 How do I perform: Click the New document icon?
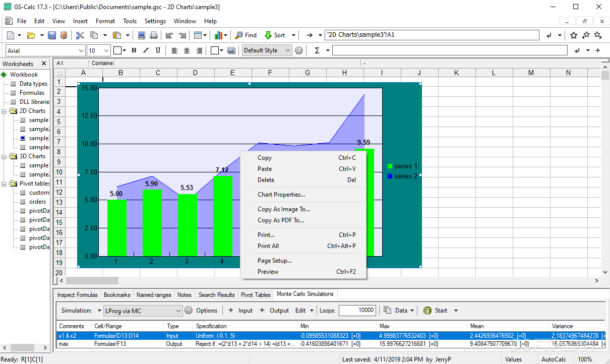coord(11,35)
